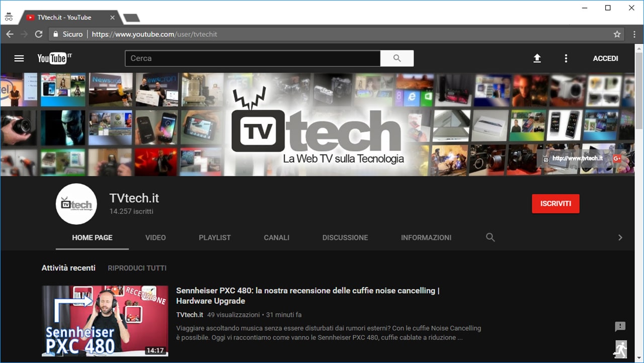Click the TVtech.it channel name heading
Image resolution: width=644 pixels, height=363 pixels.
click(134, 198)
